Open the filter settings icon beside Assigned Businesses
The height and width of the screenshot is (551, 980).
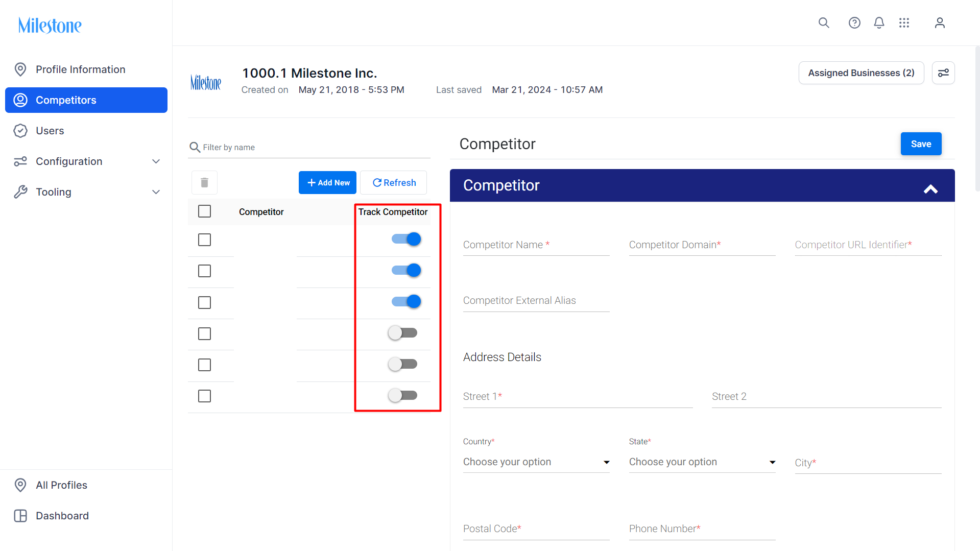pyautogui.click(x=943, y=73)
